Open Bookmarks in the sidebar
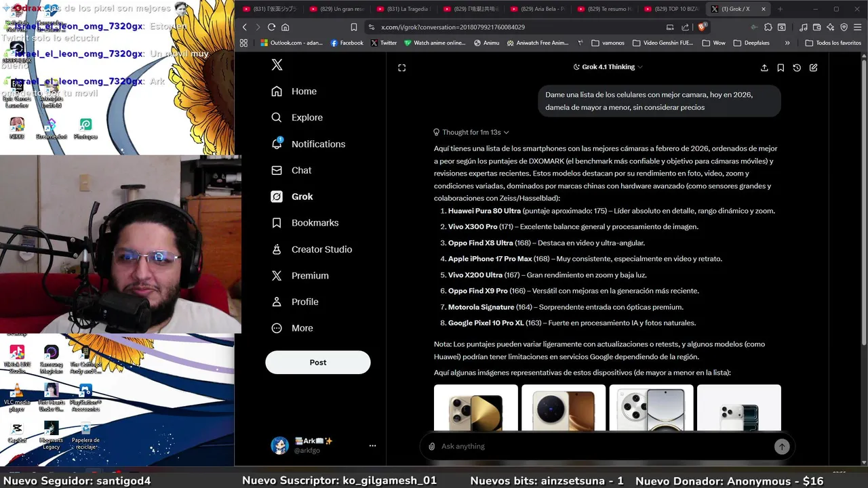Image resolution: width=868 pixels, height=488 pixels. (x=305, y=223)
